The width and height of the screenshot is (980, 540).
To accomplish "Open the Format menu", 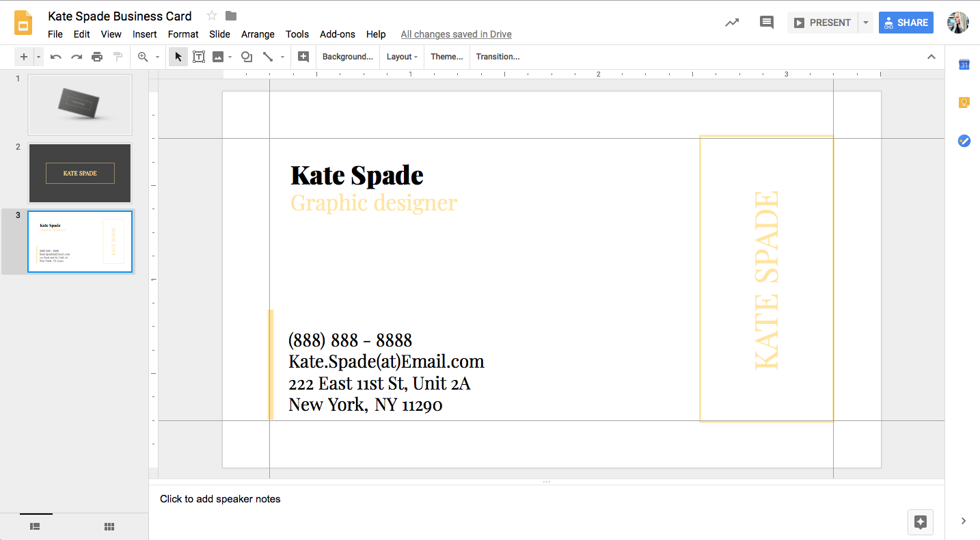I will pyautogui.click(x=183, y=34).
